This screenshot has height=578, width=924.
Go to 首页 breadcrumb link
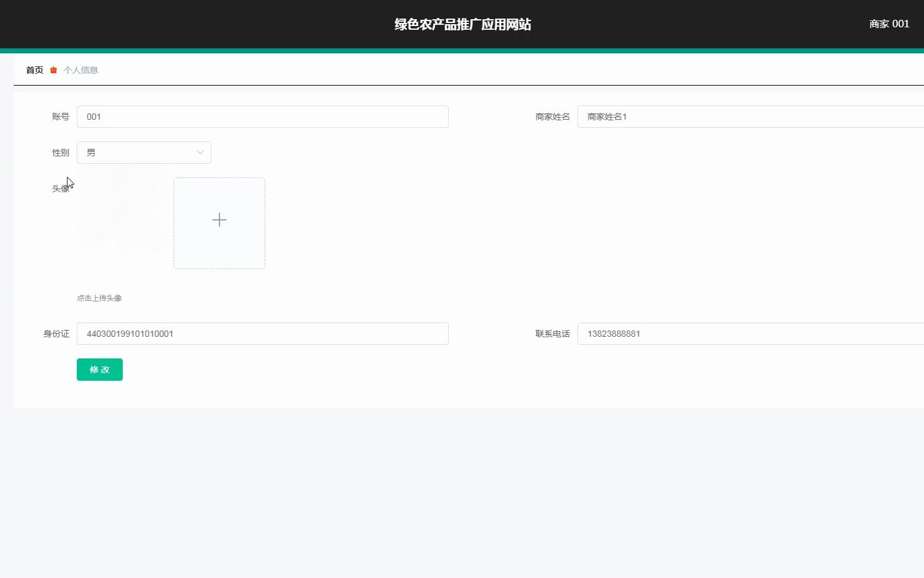click(x=35, y=70)
